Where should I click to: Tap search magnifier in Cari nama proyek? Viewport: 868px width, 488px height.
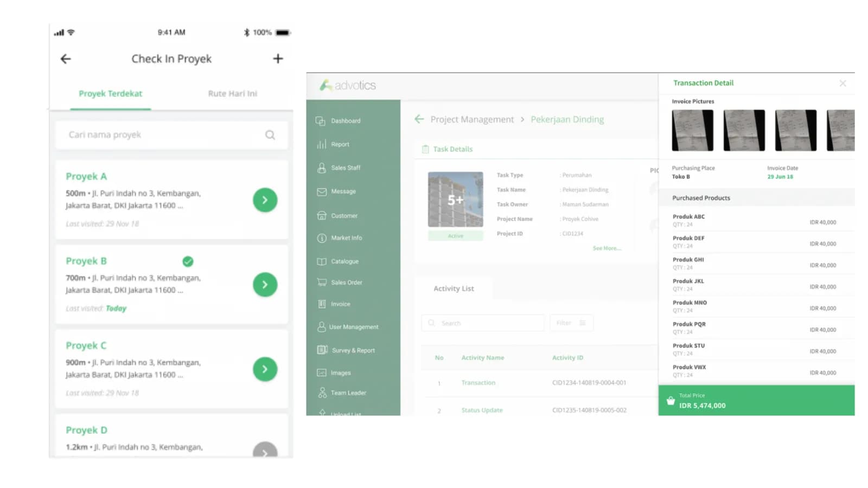click(x=270, y=135)
